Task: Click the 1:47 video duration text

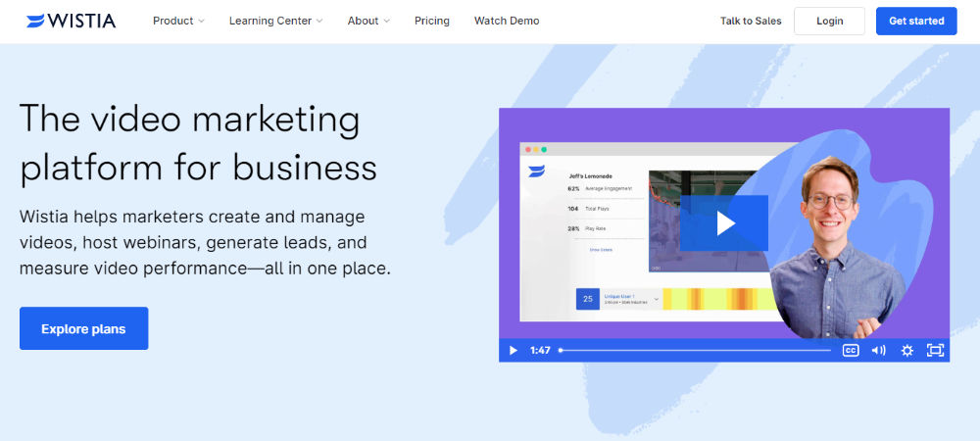Action: [x=540, y=351]
